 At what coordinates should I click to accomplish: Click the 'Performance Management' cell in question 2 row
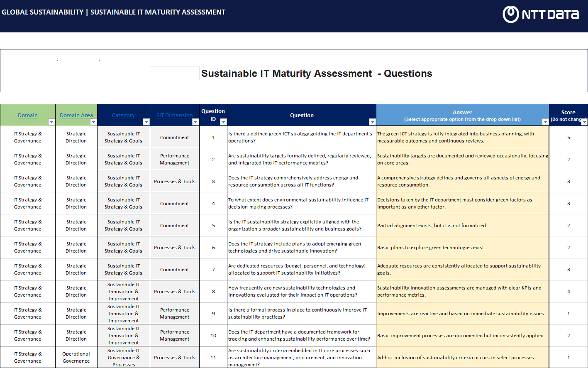(x=175, y=159)
